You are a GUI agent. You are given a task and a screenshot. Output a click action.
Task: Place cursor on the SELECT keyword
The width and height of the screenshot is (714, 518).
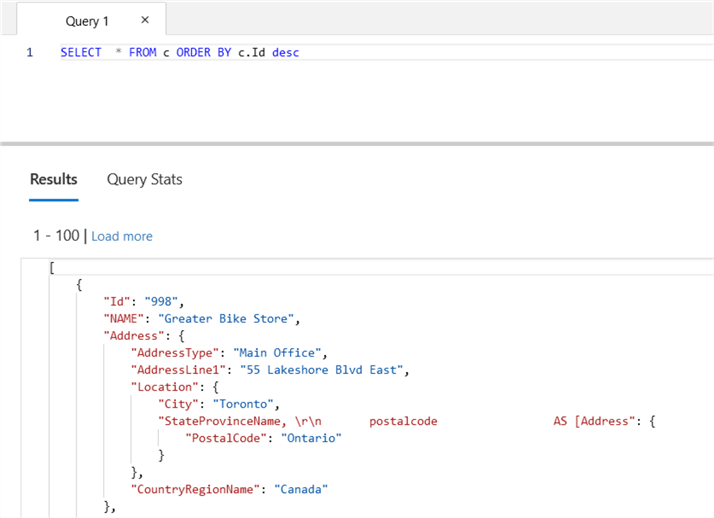point(80,53)
